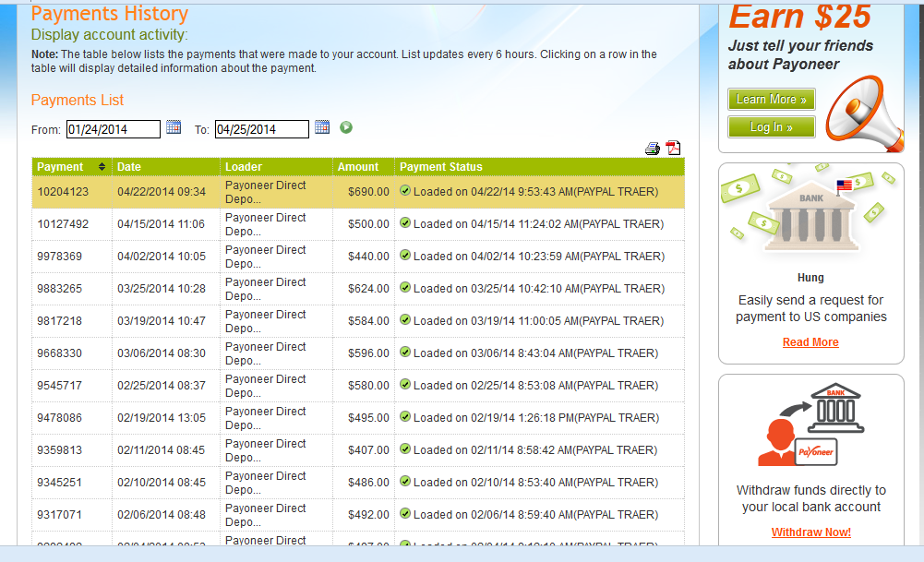Select payment ID 10127492
This screenshot has height=562, width=924.
point(63,224)
